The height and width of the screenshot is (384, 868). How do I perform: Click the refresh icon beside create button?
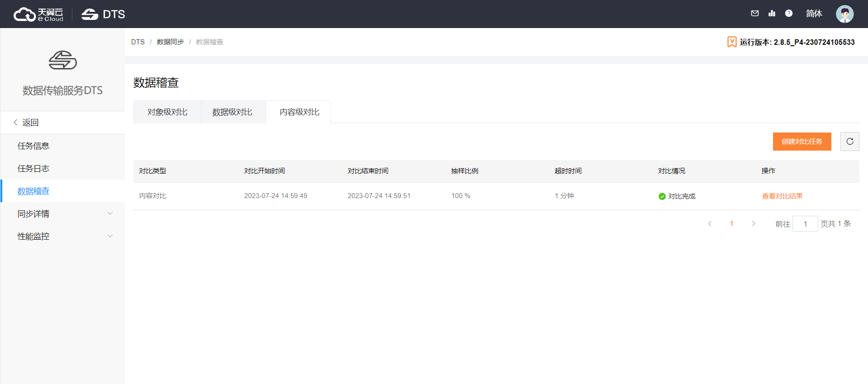[849, 142]
